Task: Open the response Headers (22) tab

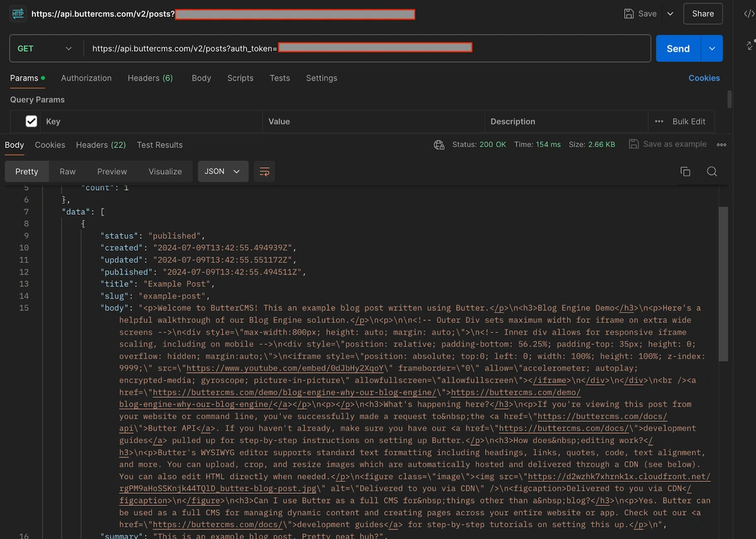Action: pos(101,145)
